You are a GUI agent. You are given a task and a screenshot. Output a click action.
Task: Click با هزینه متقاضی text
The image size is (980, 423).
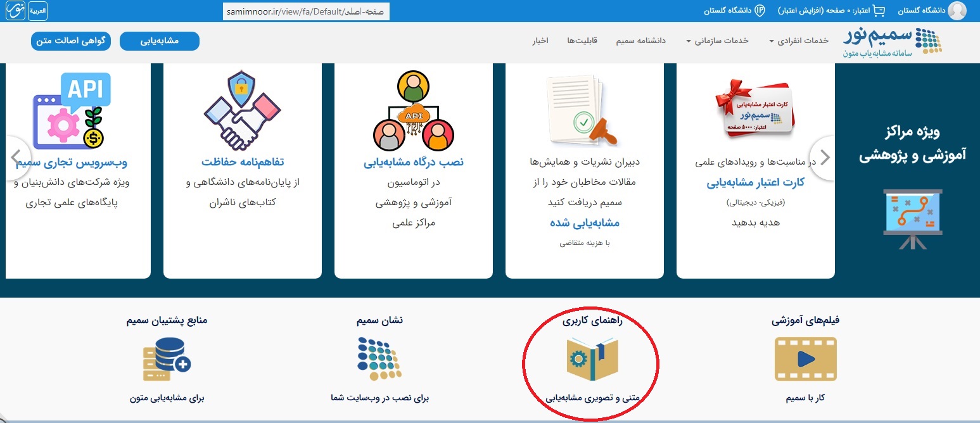(x=584, y=243)
